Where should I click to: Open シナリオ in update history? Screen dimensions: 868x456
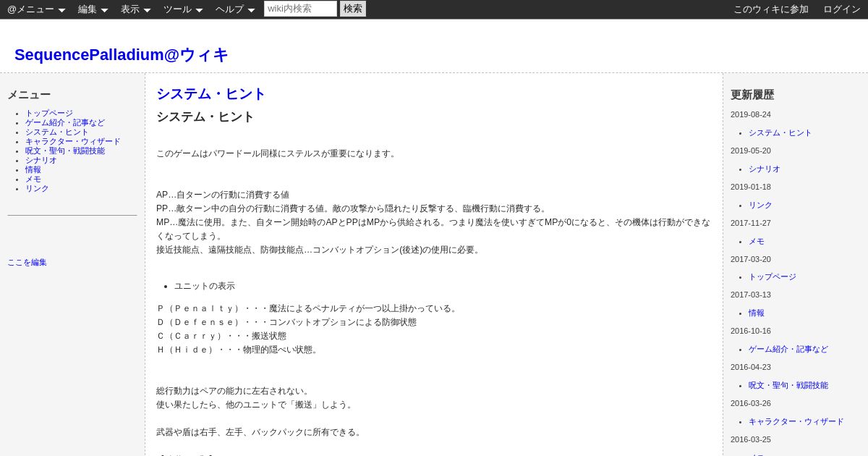[x=765, y=169]
